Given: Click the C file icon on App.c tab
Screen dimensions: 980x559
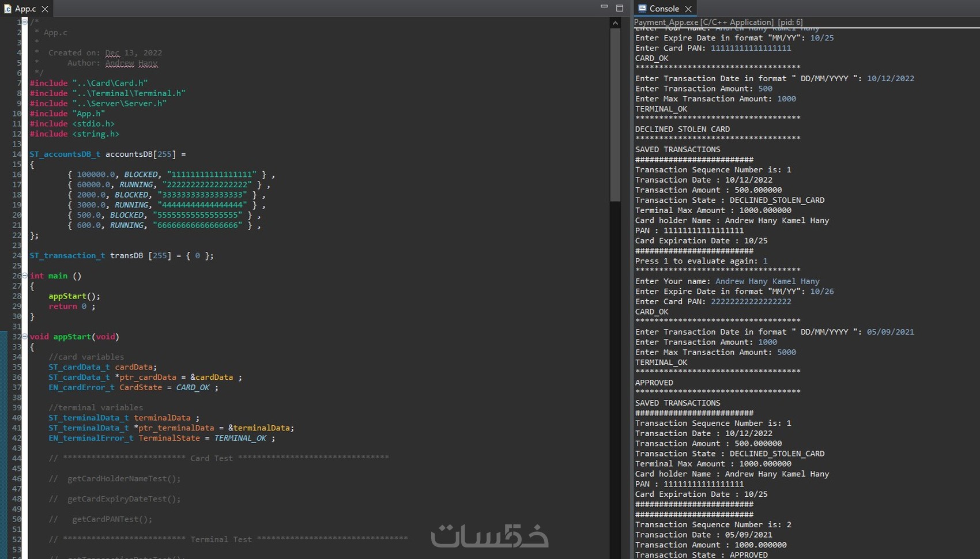Looking at the screenshot, I should click(7, 9).
